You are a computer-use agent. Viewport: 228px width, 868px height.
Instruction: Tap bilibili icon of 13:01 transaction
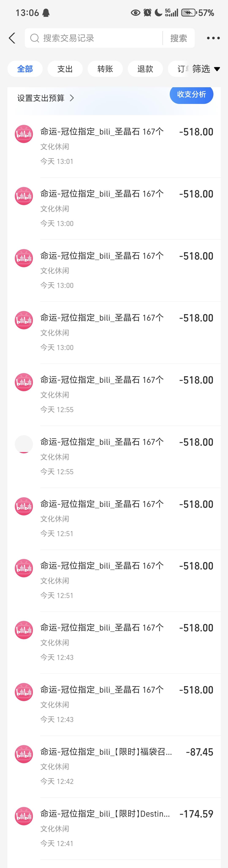tap(24, 134)
